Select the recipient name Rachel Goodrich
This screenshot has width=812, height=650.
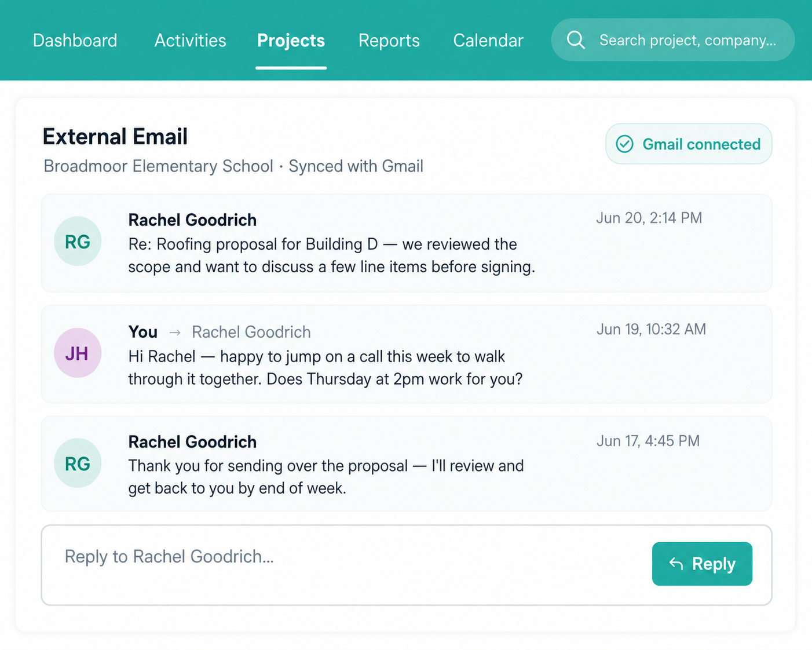251,332
